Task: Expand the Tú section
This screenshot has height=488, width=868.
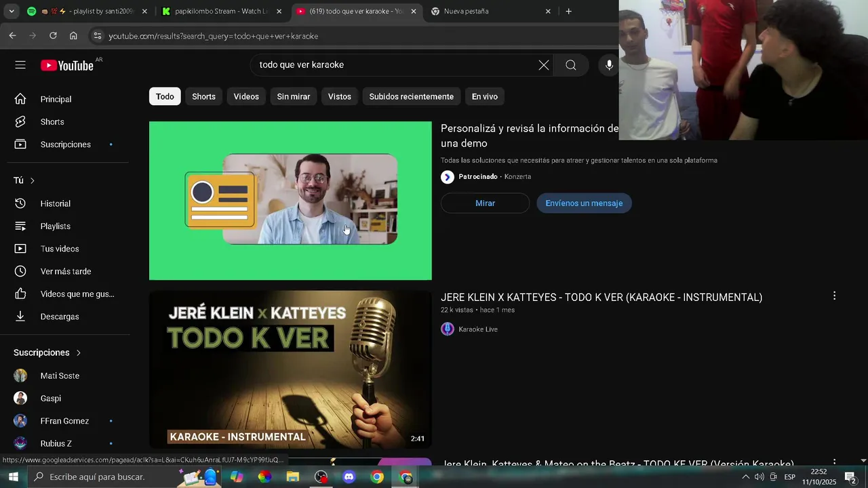Action: coord(24,180)
